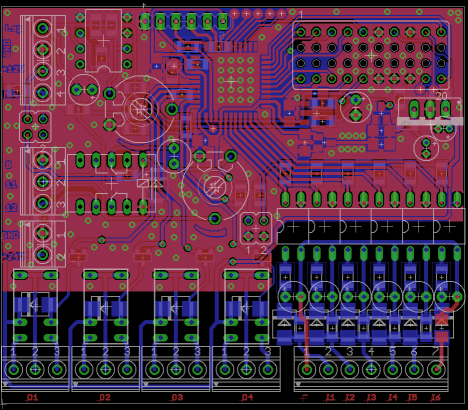Select the terminal pad next to the "11" label

(x=43, y=182)
